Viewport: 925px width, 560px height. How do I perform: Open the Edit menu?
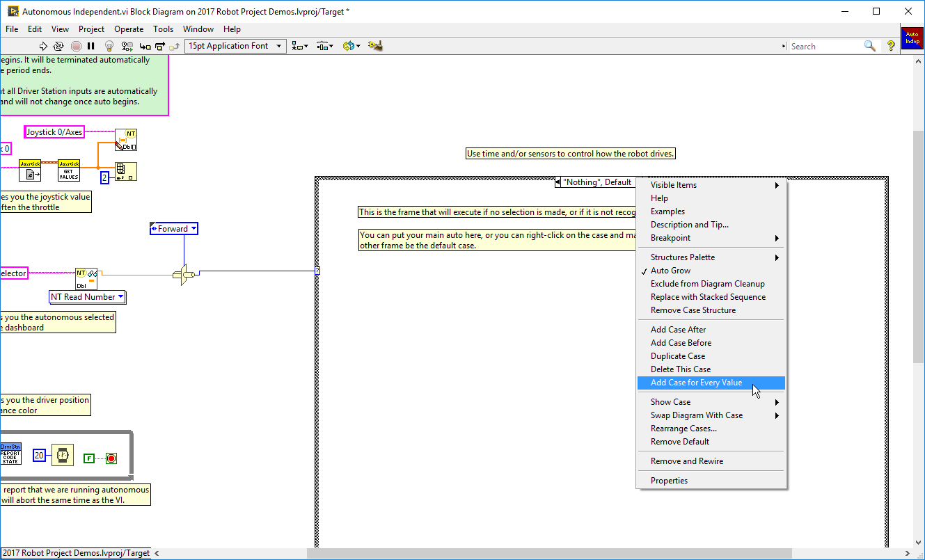(35, 29)
